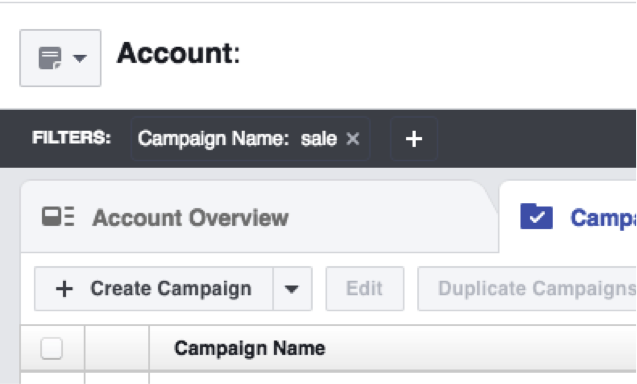Click the Edit button
The height and width of the screenshot is (384, 637).
click(365, 289)
